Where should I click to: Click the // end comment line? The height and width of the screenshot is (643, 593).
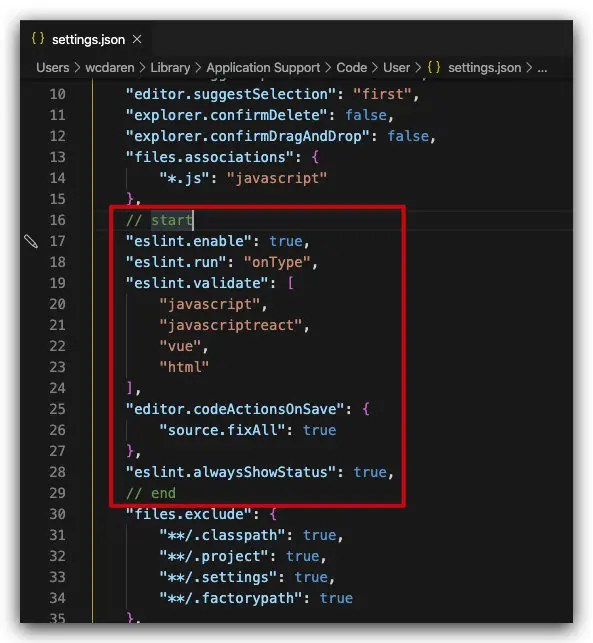[151, 493]
